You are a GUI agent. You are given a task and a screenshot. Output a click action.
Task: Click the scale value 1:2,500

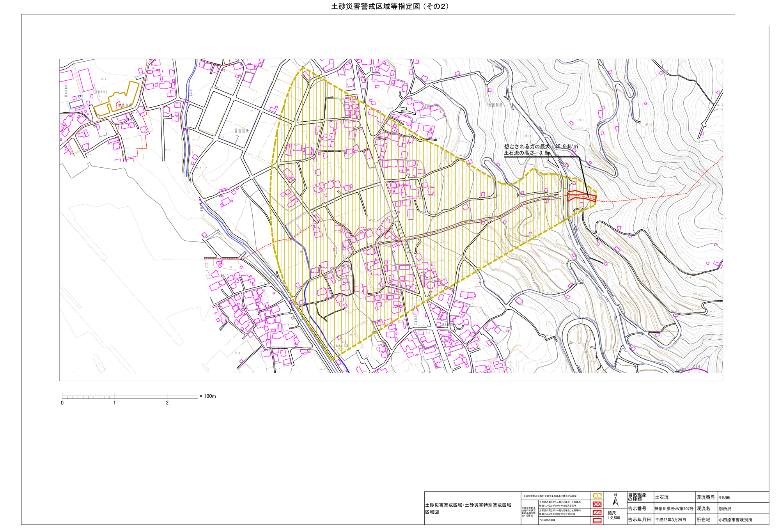click(614, 518)
